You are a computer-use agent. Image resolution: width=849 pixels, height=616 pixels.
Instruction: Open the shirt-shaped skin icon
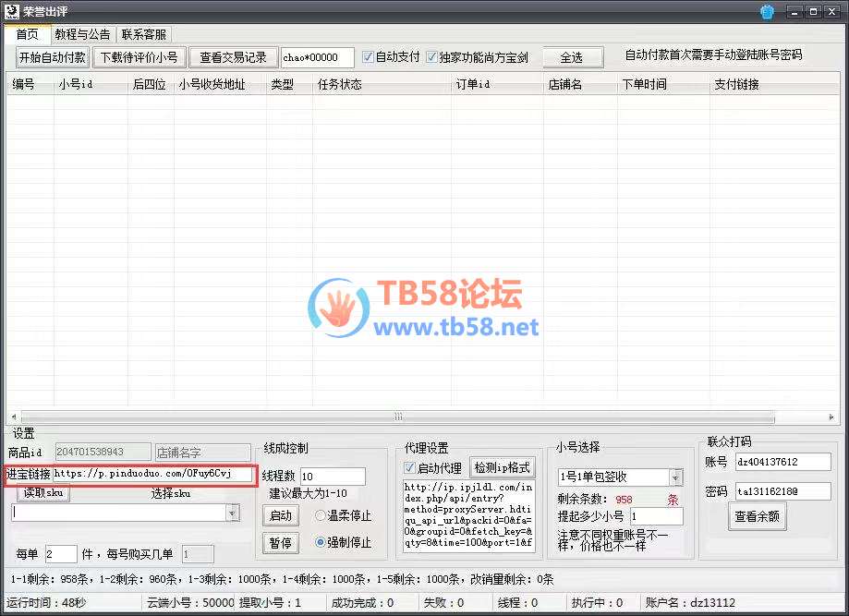(767, 11)
